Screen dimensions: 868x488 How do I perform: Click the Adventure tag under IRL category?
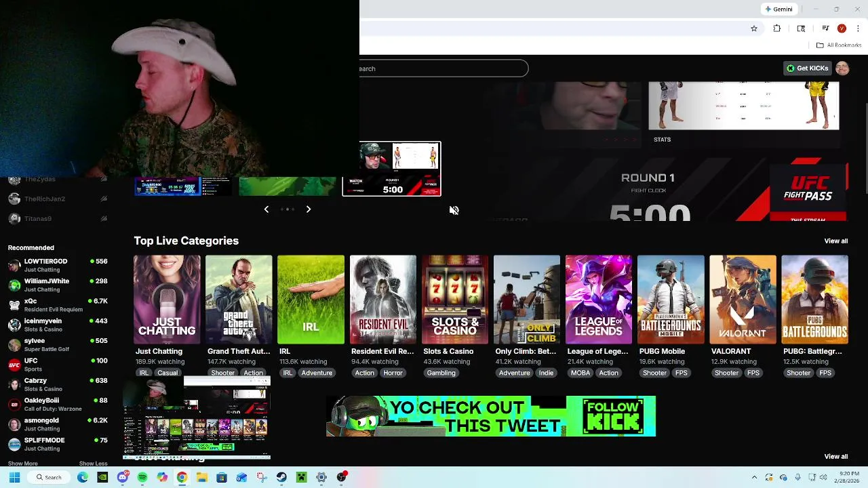317,373
